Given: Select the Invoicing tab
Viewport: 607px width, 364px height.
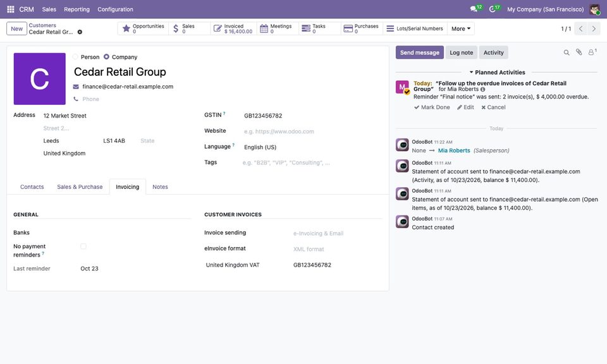Looking at the screenshot, I should (x=127, y=187).
